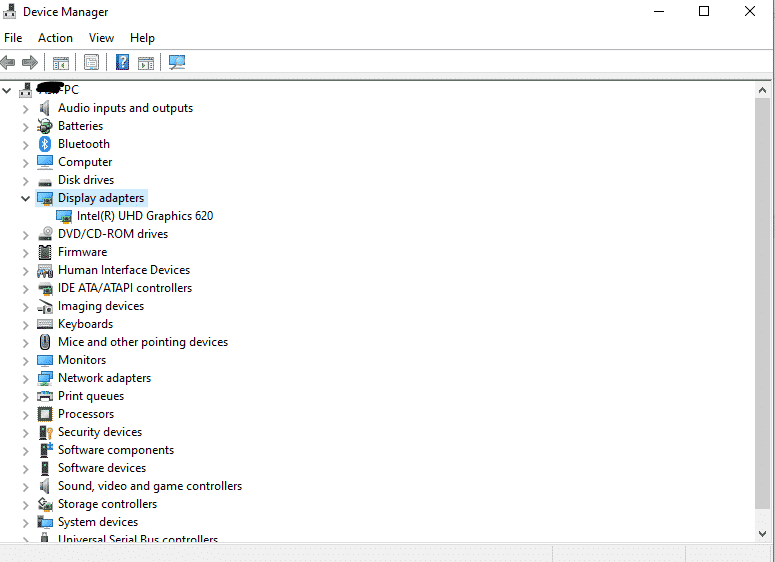
Task: Click the Security devices key icon
Action: pos(45,432)
